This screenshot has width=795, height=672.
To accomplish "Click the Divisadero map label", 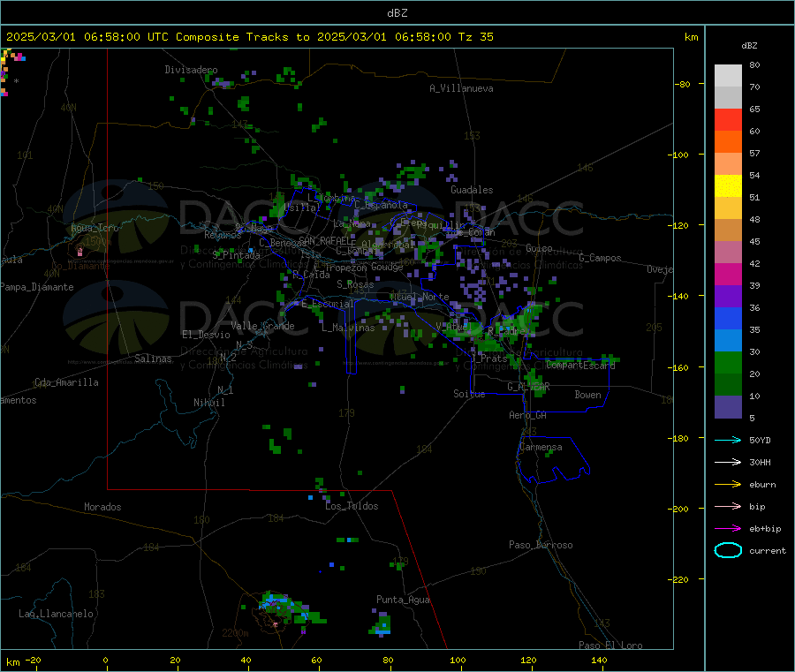I will (191, 70).
